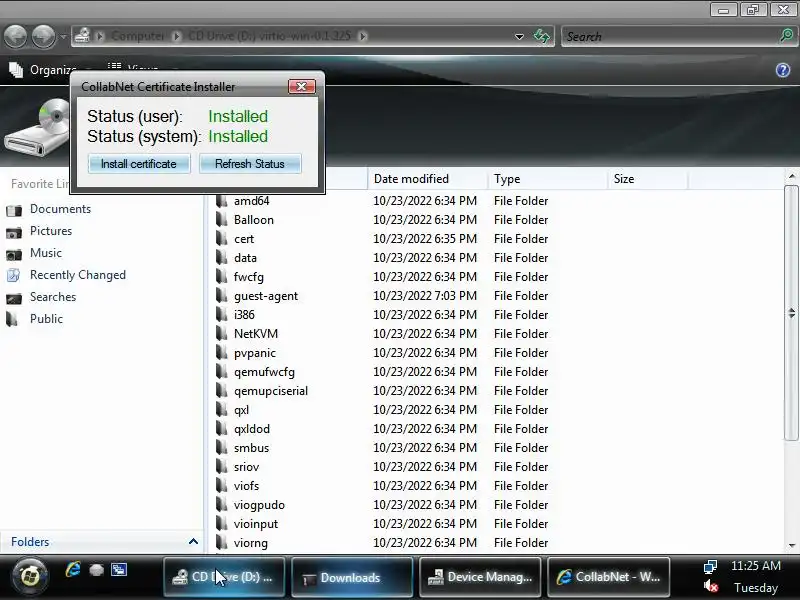Click the file list scroll up arrow
This screenshot has height=600, width=800.
791,176
